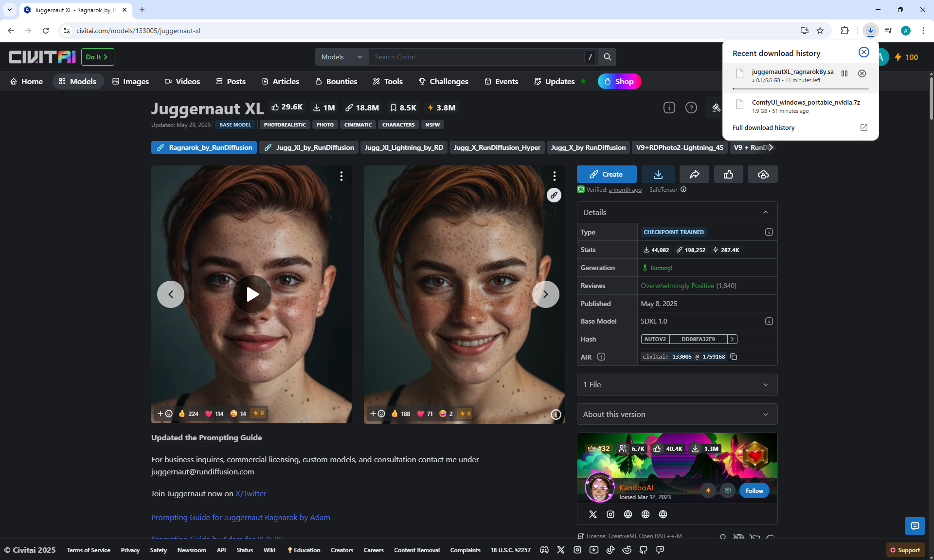Open the Bounties navigation tab
Viewport: 934px width, 560px height.
point(336,81)
